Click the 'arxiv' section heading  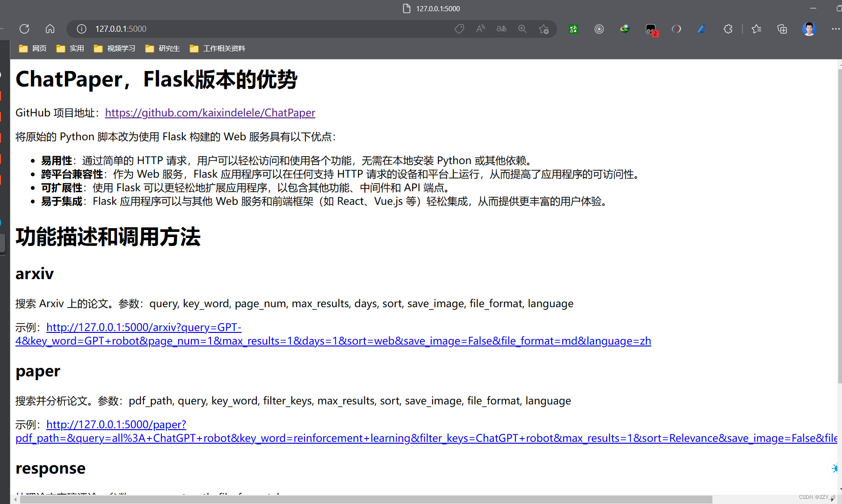pos(35,274)
